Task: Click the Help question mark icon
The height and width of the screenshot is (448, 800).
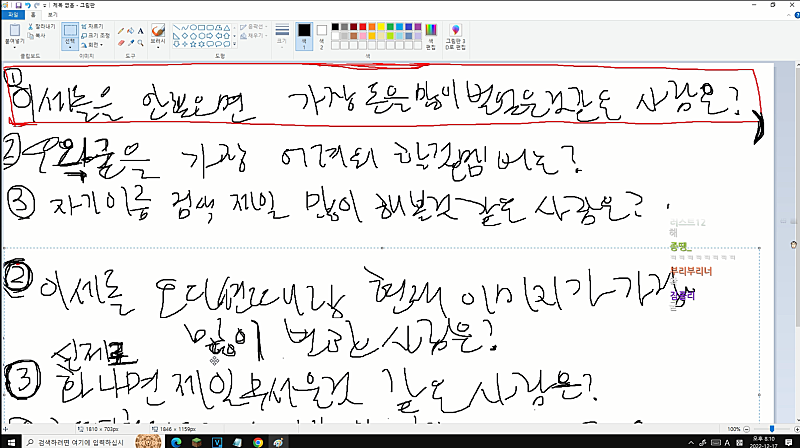Action: tap(797, 15)
